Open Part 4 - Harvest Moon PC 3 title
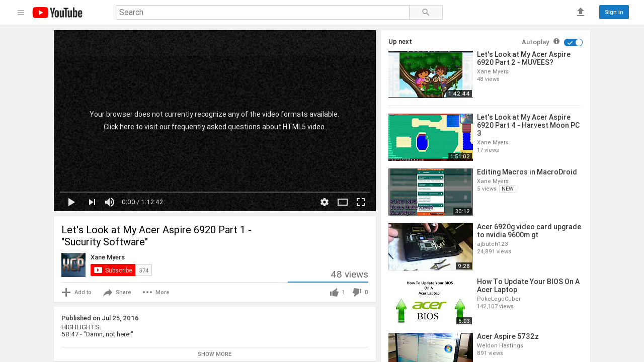644x362 pixels. pyautogui.click(x=528, y=125)
